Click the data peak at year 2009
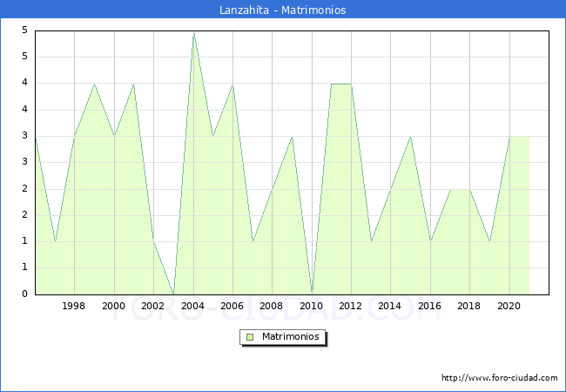The width and height of the screenshot is (566, 392). [x=292, y=137]
